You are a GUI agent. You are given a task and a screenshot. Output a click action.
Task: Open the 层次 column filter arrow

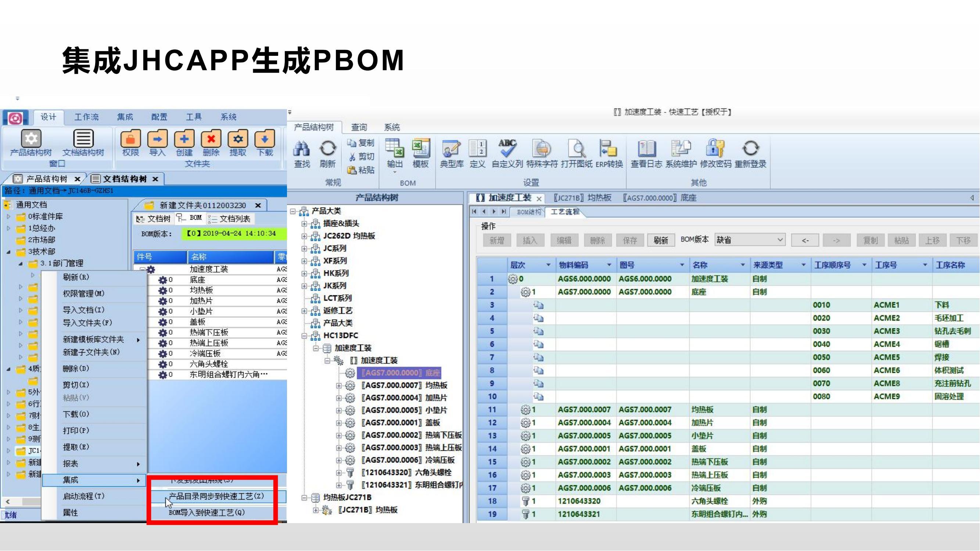548,265
